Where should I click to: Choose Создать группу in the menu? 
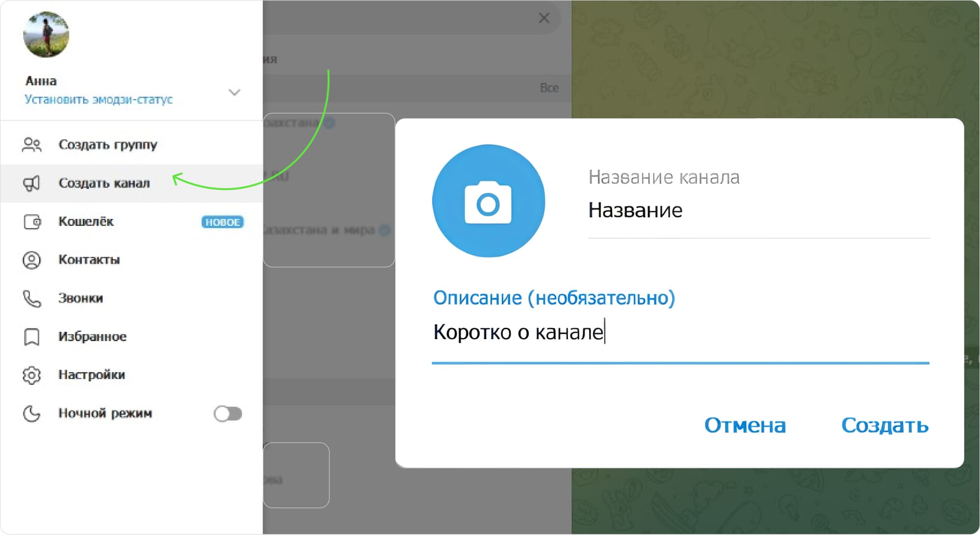[108, 144]
